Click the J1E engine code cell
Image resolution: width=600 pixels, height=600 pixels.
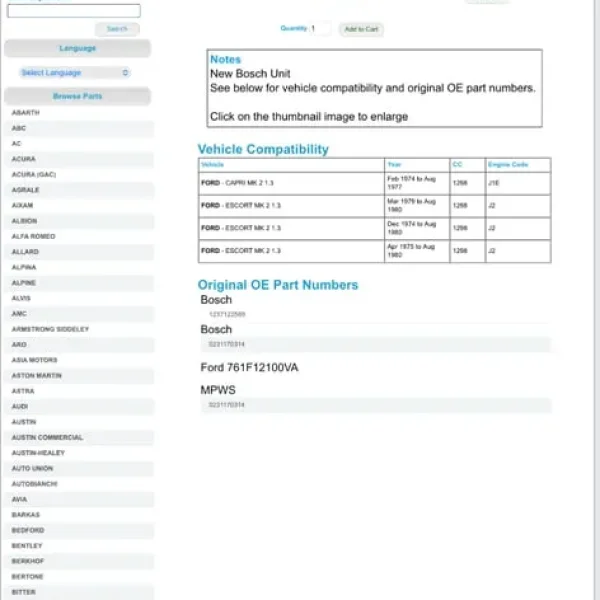pyautogui.click(x=518, y=183)
